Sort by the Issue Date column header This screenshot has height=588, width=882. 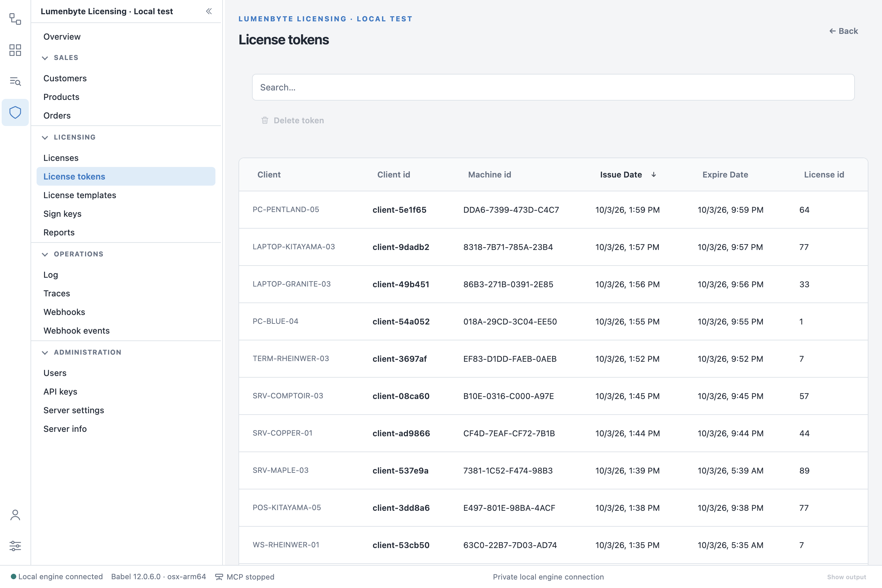[621, 175]
